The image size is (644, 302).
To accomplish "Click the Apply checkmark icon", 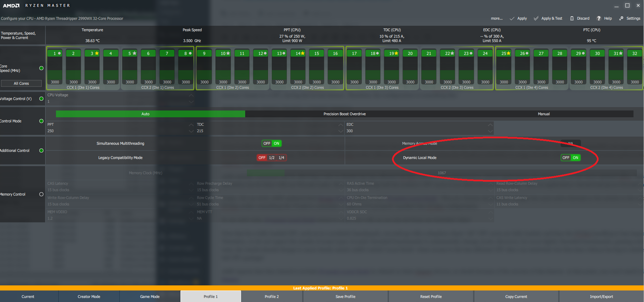I will click(512, 18).
